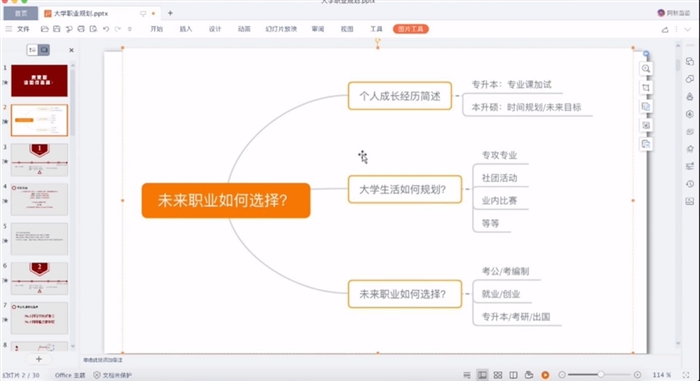
Task: Click 文档未保护 in the status bar
Action: (x=112, y=375)
